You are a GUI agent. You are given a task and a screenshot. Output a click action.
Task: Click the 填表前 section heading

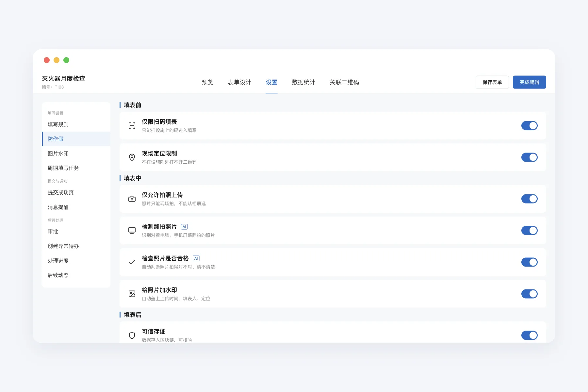[x=132, y=105]
